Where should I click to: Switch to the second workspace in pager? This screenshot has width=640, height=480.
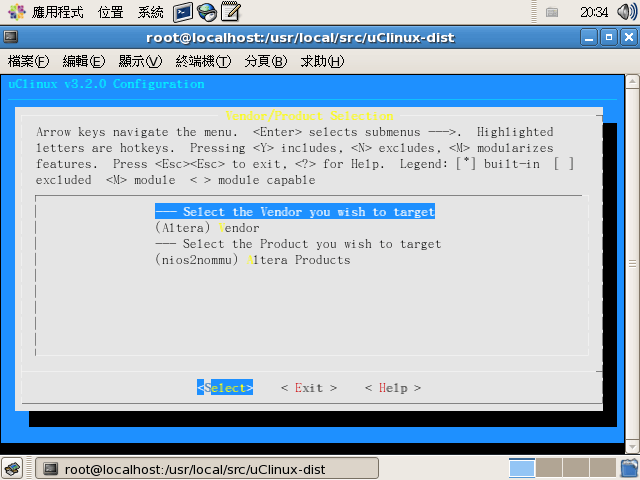tap(549, 468)
